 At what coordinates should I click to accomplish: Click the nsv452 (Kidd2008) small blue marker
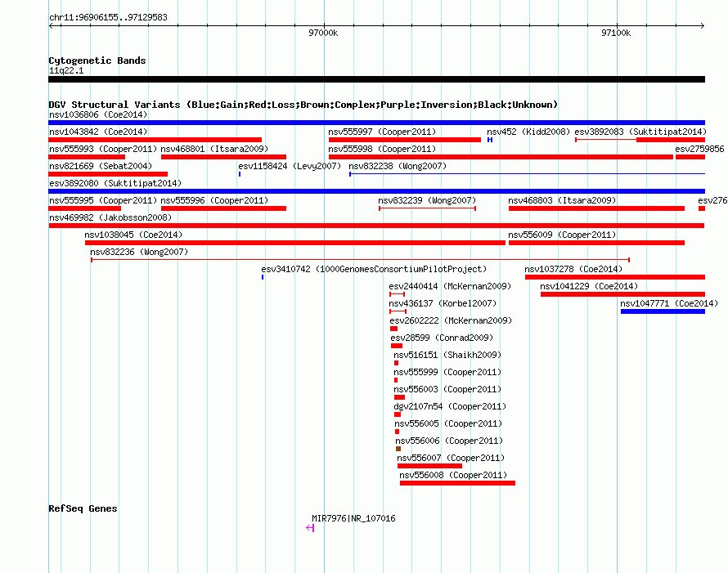pos(490,140)
